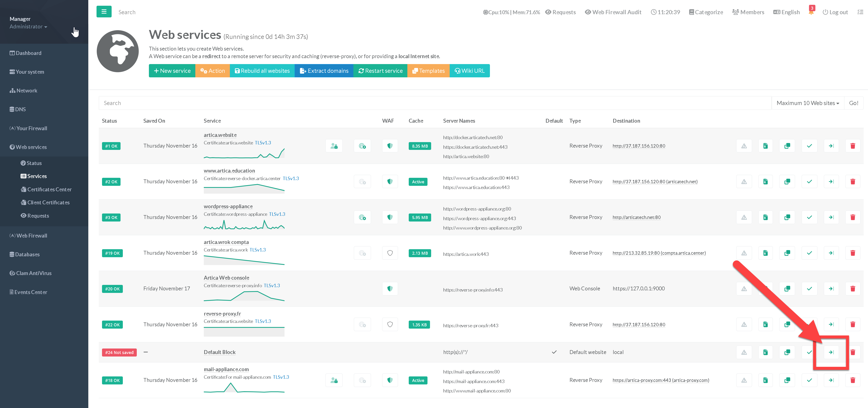The image size is (868, 408).
Task: Click the New service button
Action: 172,71
